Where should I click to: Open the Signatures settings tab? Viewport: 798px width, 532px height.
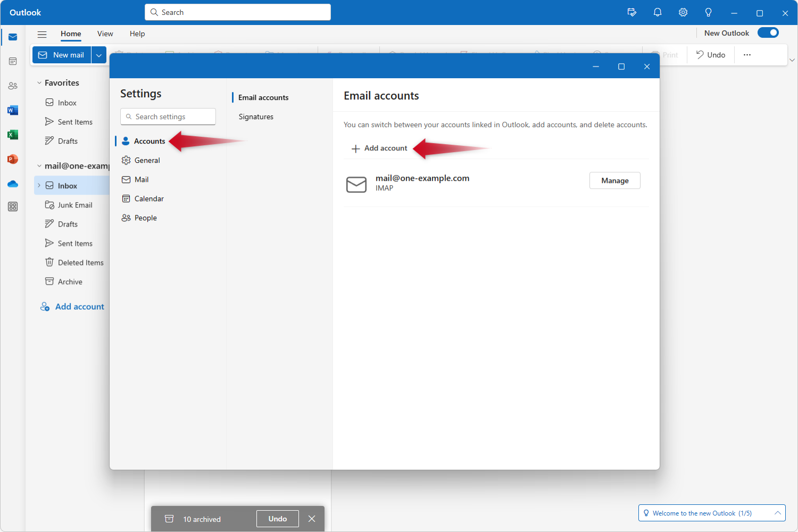point(256,117)
